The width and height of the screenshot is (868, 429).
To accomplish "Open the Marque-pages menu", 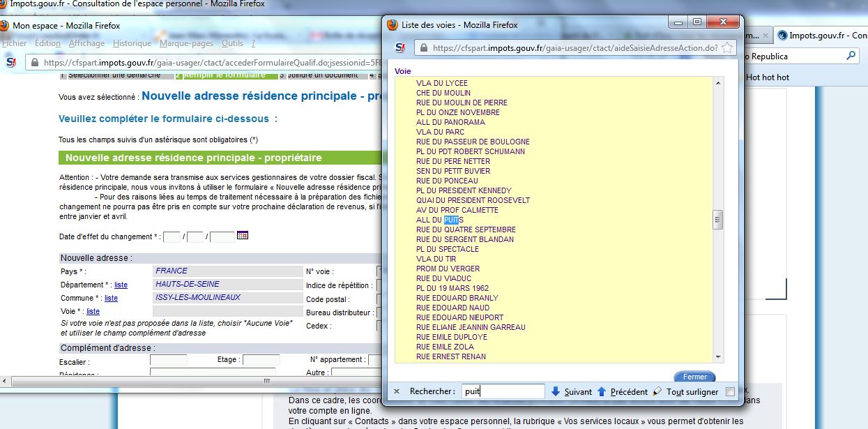I will click(x=186, y=43).
